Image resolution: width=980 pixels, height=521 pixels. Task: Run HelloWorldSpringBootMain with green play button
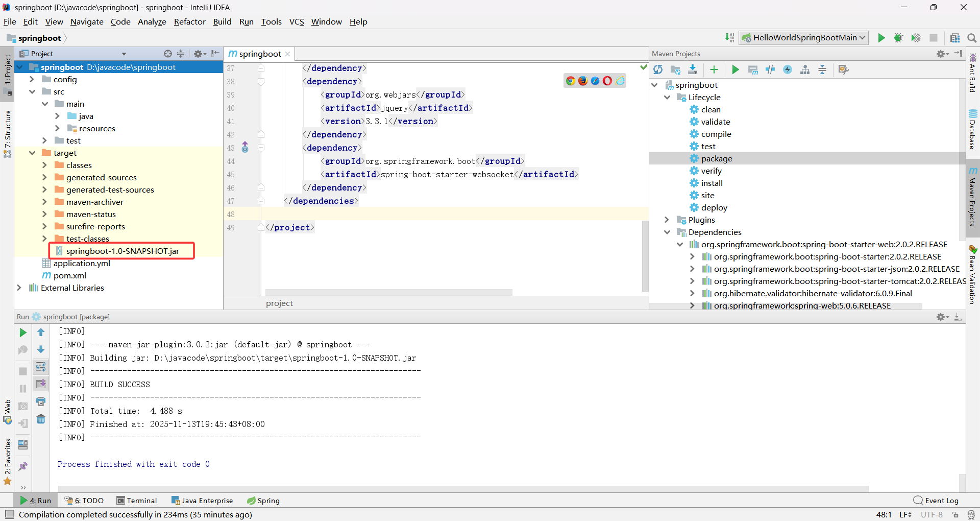[881, 38]
